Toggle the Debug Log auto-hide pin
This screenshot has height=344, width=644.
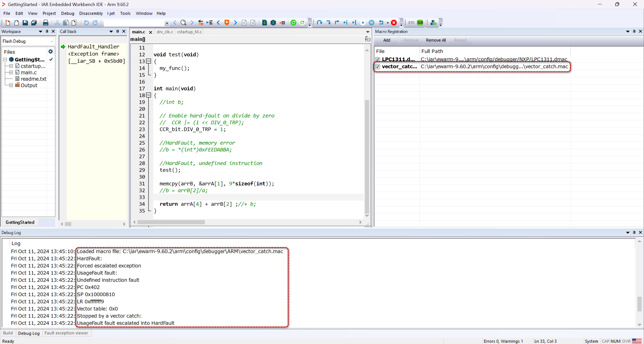[634, 233]
